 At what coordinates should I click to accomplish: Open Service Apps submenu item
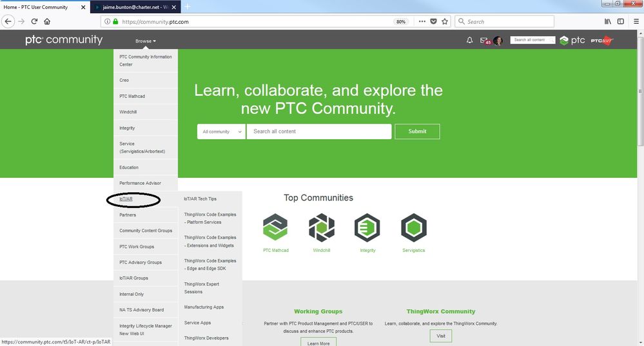click(x=210, y=323)
